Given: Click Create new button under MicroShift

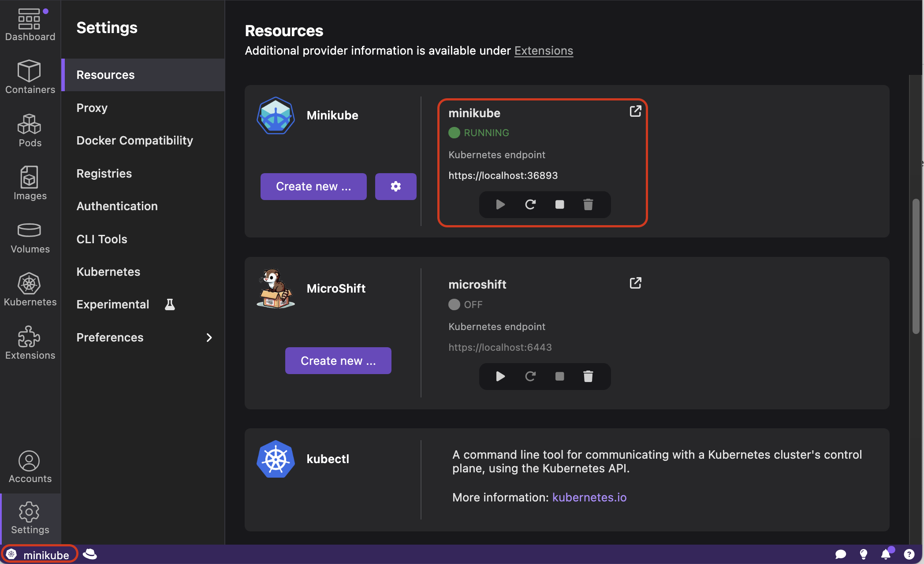Looking at the screenshot, I should tap(338, 361).
